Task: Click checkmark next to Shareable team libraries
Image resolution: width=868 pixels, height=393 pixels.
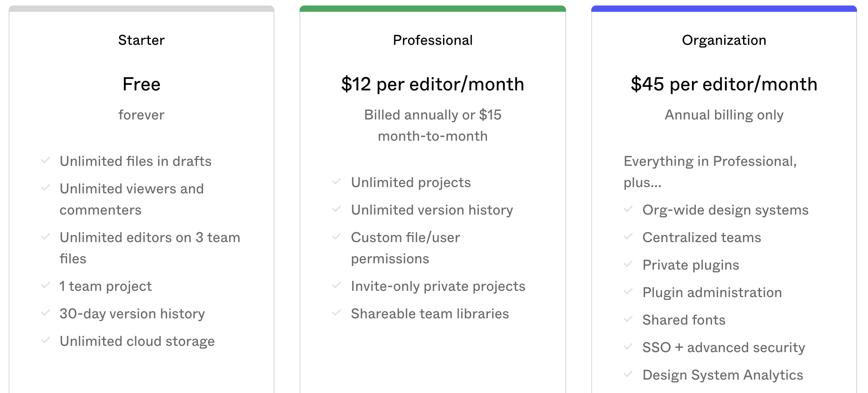Action: [x=337, y=313]
